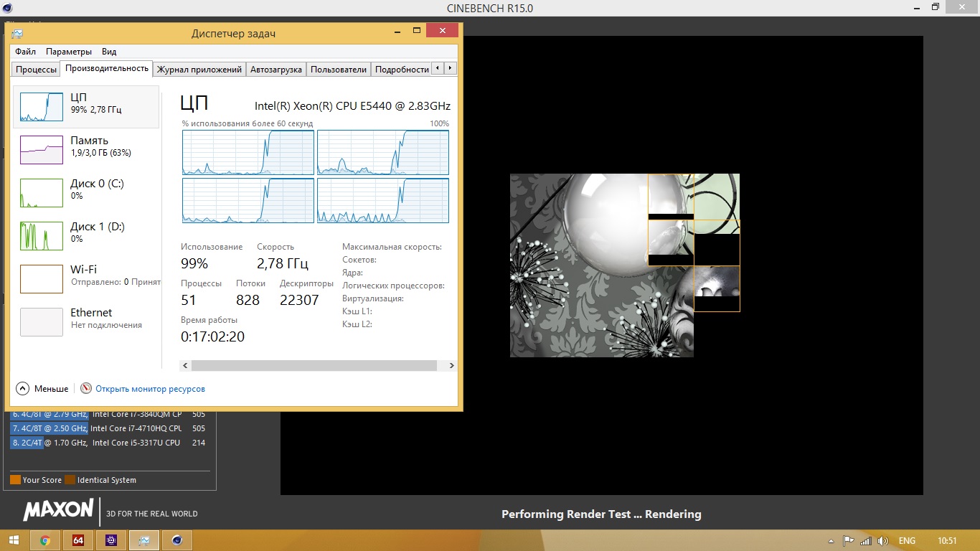Open the Подробности tab
Screen dimensions: 980x551
click(402, 70)
